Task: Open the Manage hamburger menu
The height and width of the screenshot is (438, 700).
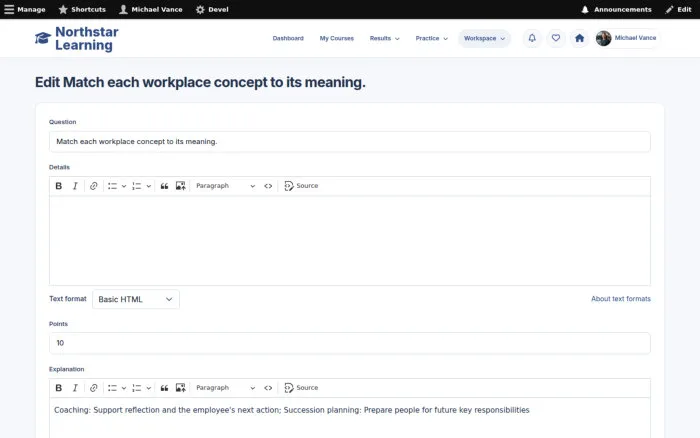Action: (x=25, y=9)
